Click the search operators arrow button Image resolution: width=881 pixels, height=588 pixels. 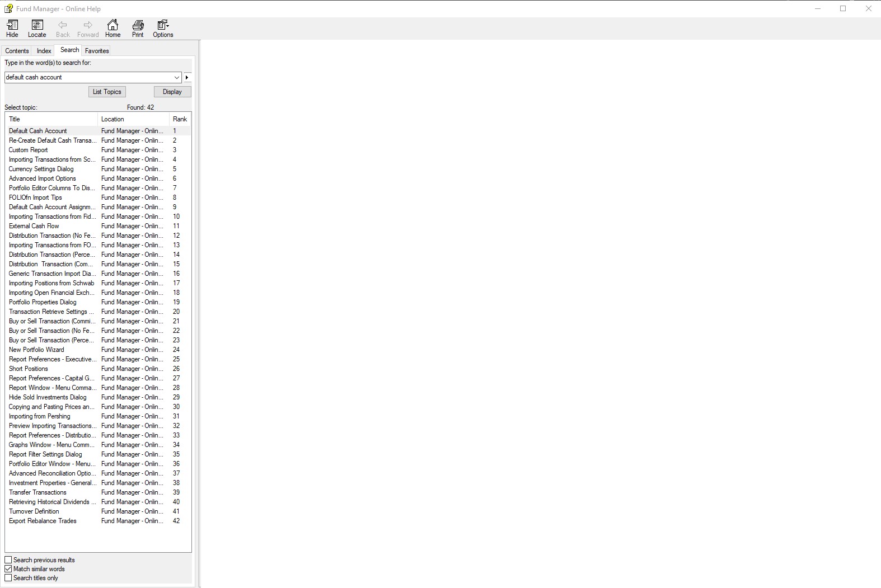188,77
